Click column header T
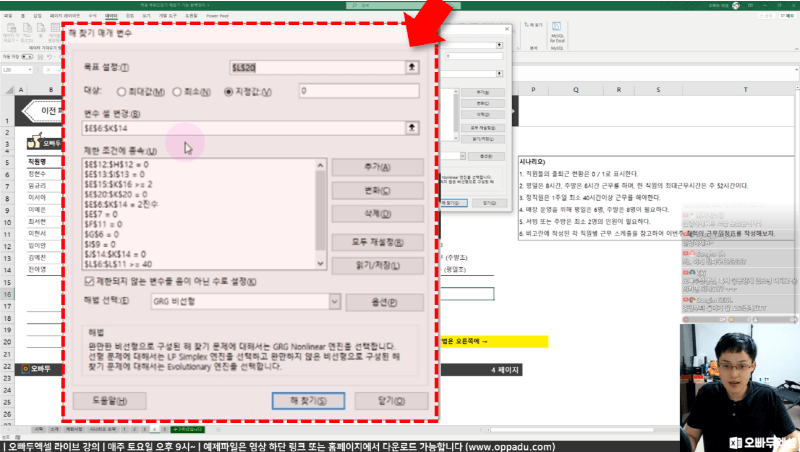800x452 pixels. click(745, 90)
